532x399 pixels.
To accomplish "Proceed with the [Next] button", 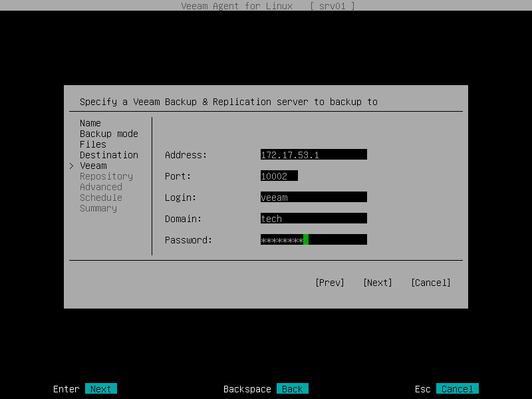I will (x=377, y=283).
